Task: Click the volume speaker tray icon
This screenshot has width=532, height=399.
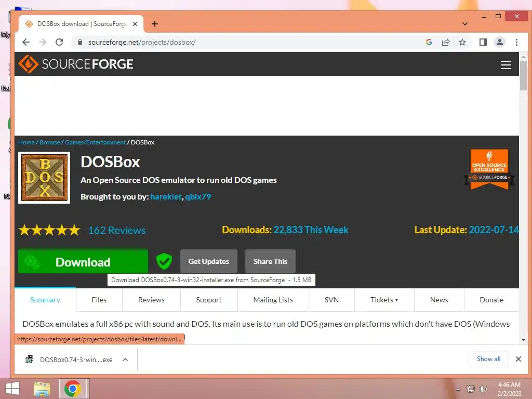Action: point(483,389)
